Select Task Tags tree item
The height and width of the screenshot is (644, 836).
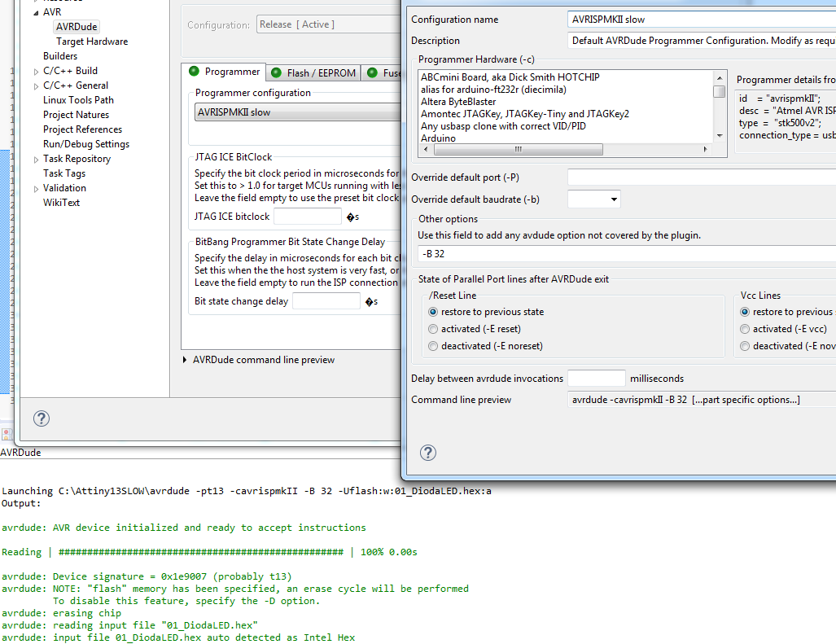[64, 173]
